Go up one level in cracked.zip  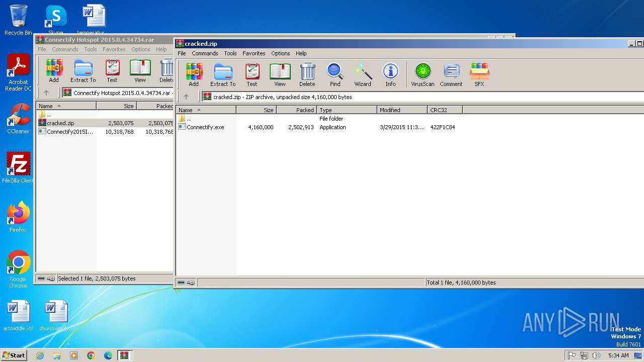point(186,97)
